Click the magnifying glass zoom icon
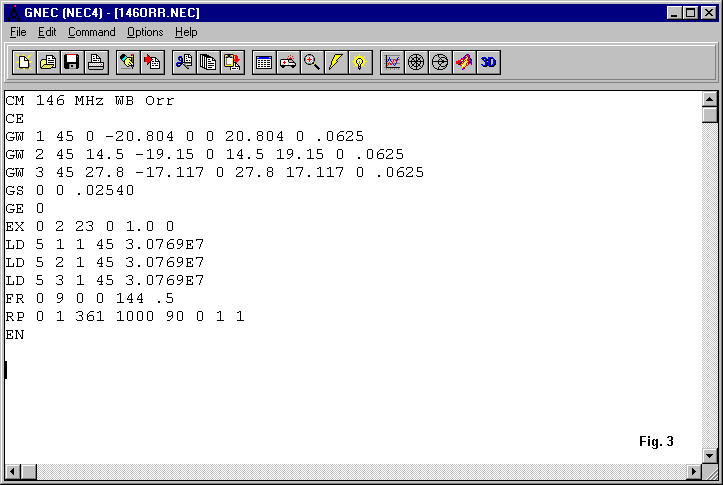723x485 pixels. [x=312, y=62]
